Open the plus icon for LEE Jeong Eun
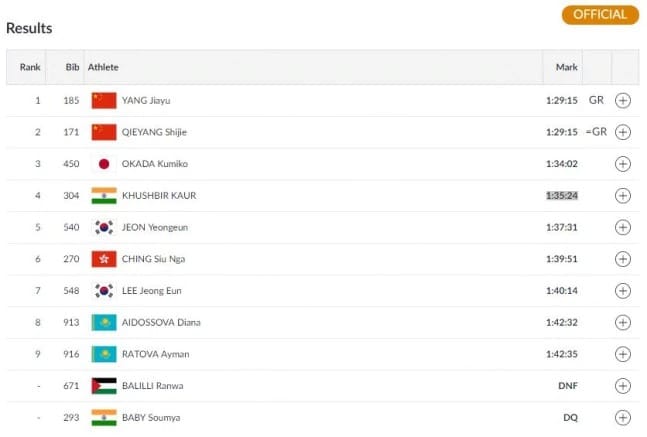The image size is (647, 437). coord(623,291)
